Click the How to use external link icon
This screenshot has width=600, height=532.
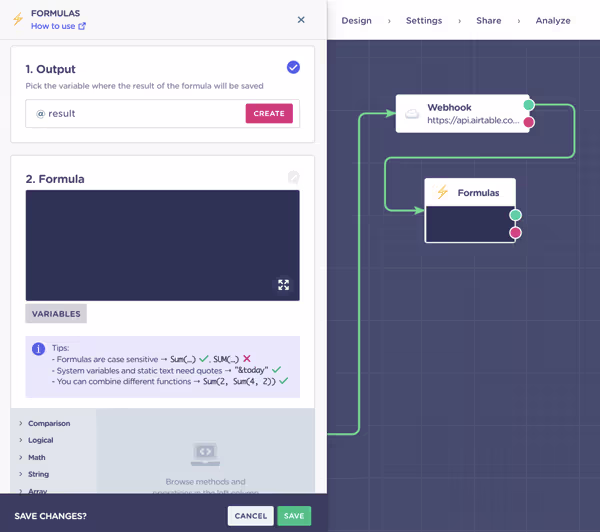point(82,26)
